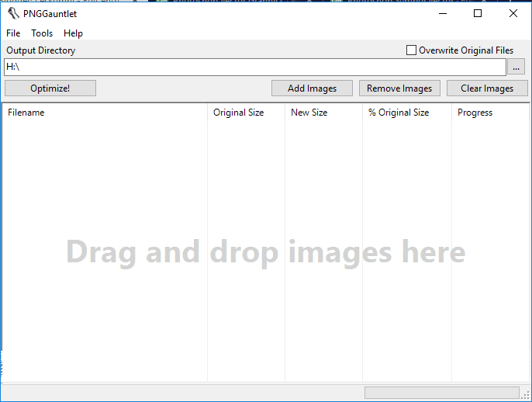Click the Add Images button

click(312, 88)
